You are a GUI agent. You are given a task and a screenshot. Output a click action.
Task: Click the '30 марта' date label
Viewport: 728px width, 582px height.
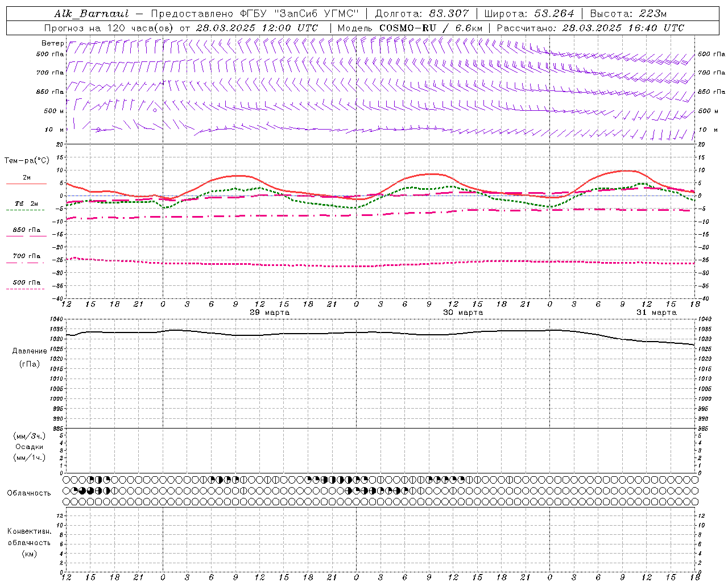pos(463,313)
